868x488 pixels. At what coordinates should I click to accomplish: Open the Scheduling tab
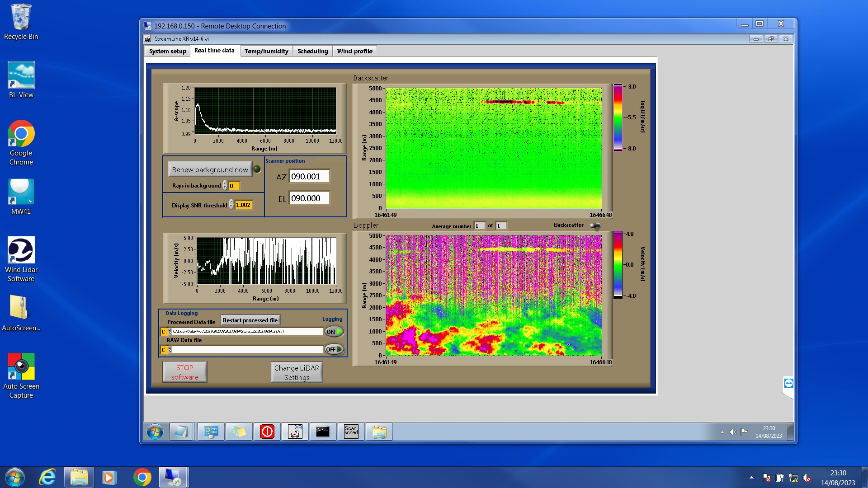(x=312, y=51)
